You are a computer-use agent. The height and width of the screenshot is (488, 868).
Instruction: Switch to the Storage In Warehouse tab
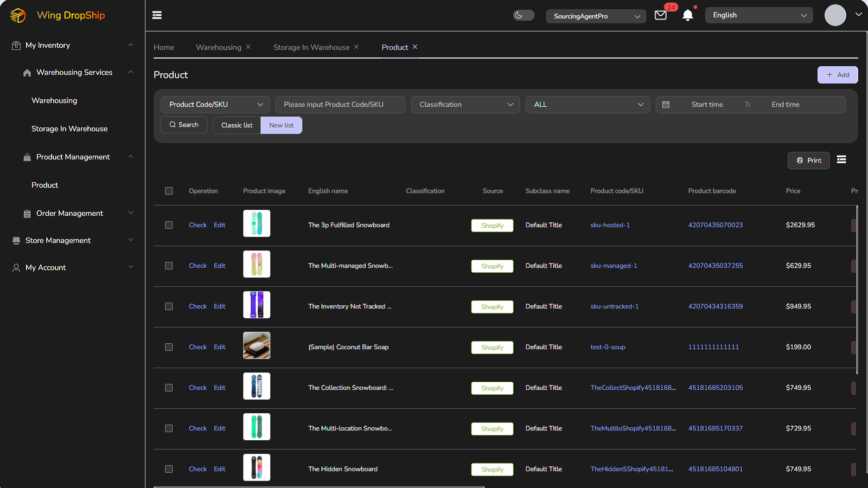[x=311, y=47]
